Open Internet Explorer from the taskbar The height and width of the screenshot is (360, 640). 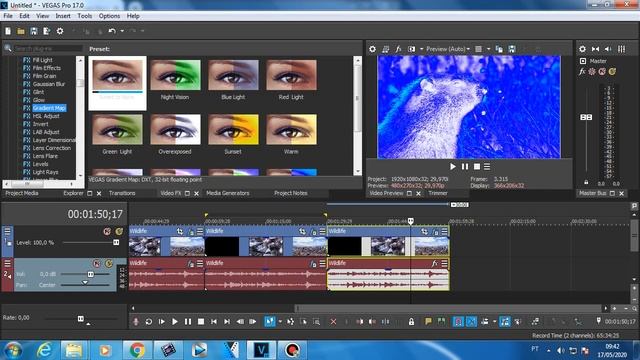click(44, 350)
